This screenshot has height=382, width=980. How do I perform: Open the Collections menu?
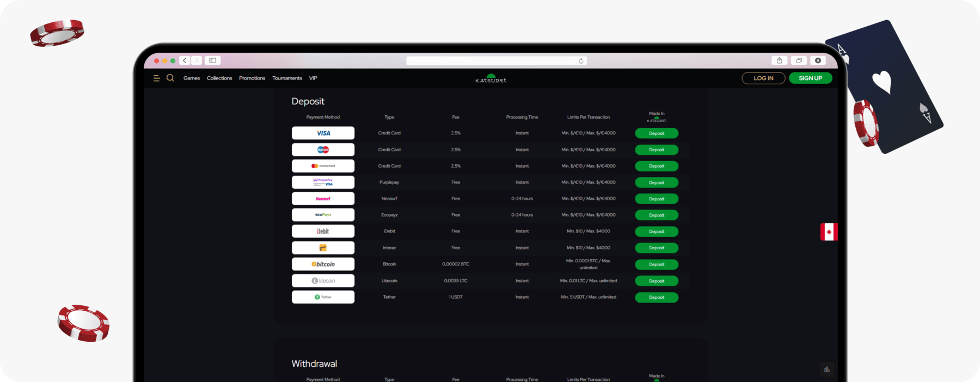coord(219,78)
